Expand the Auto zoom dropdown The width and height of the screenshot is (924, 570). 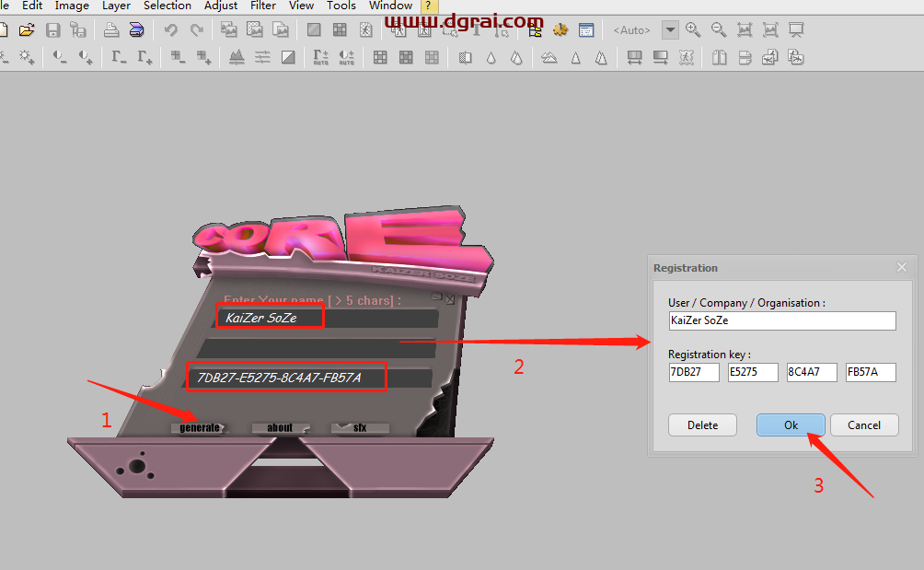pyautogui.click(x=670, y=29)
